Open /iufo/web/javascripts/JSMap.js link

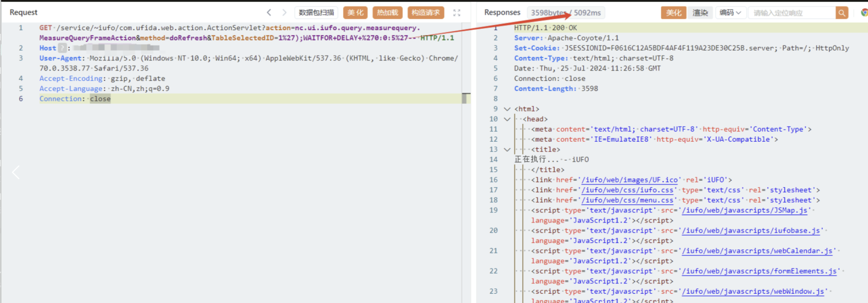745,211
